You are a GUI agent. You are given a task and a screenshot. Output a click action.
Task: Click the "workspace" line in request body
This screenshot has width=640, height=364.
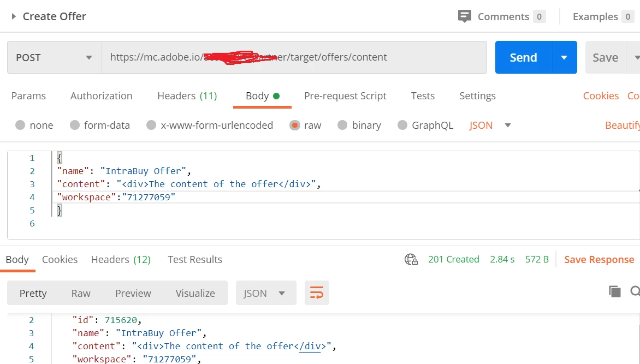coord(116,197)
